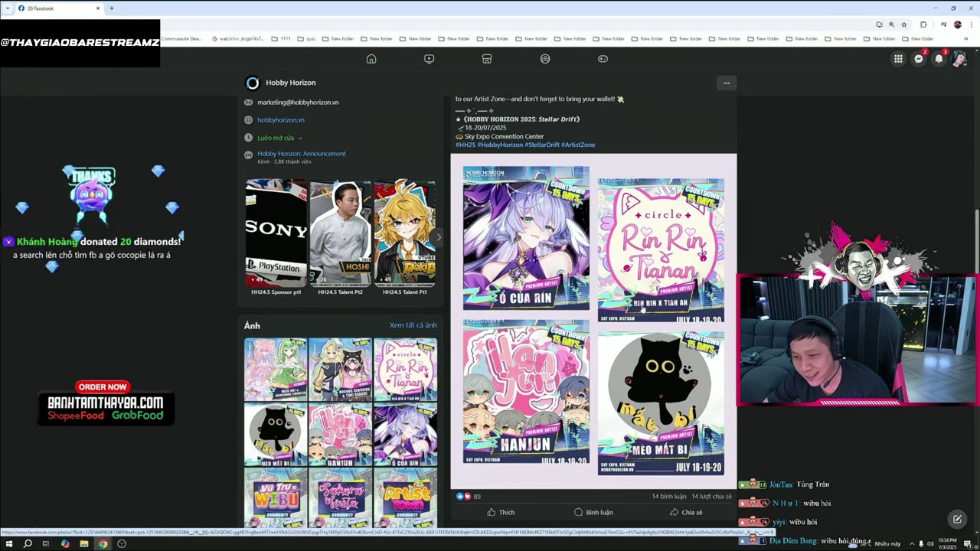980x551 pixels.
Task: Open Hobby Horizon page options (three dots)
Action: (x=727, y=83)
